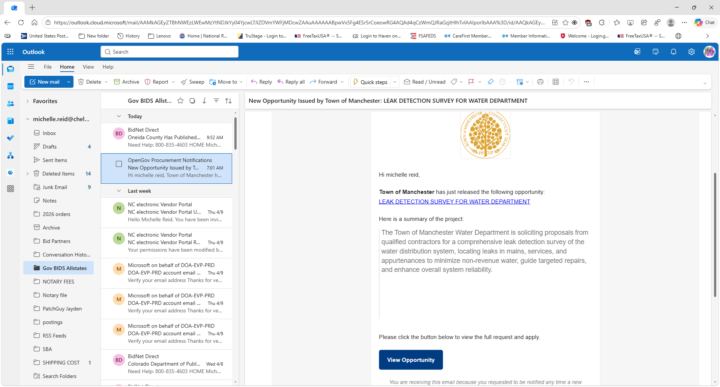Open LEAK DETECTION SURVEY FOR WATER DEPARTMENT link
The image size is (720, 387).
(454, 202)
